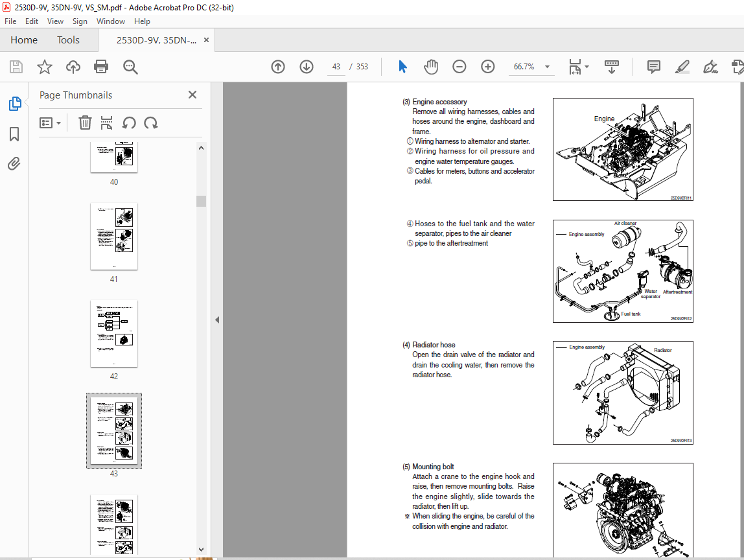Open the Window menu
Viewport: 744px width, 560px height.
click(111, 21)
